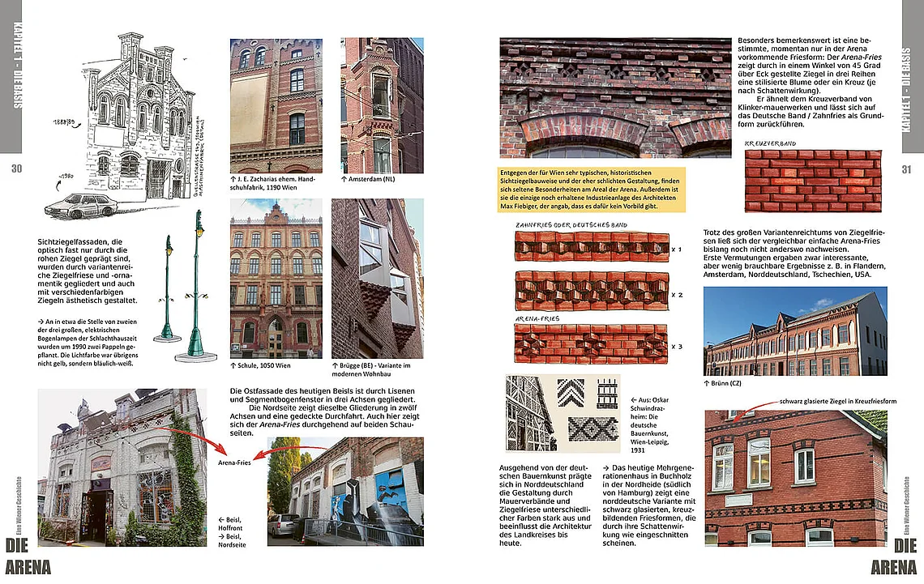Click the handwritten '~1980' note near the car
The image size is (924, 584).
point(66,177)
